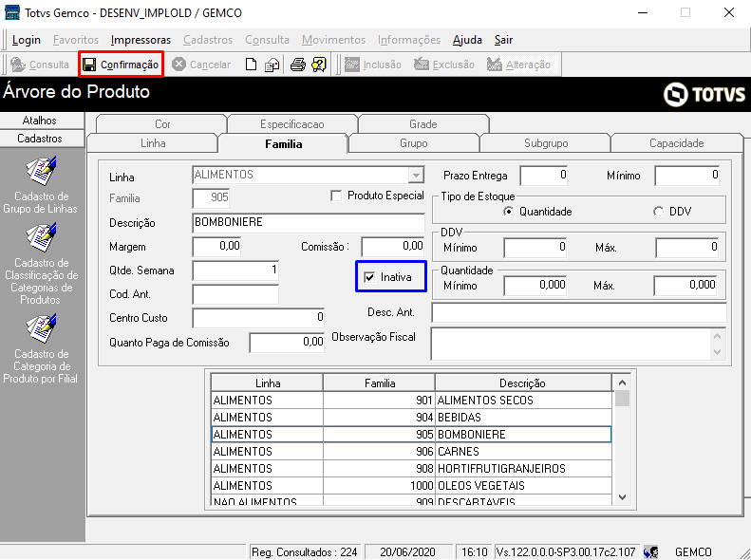Screen dimensions: 751x560
Task: Click the Margem input field
Action: tap(217, 247)
